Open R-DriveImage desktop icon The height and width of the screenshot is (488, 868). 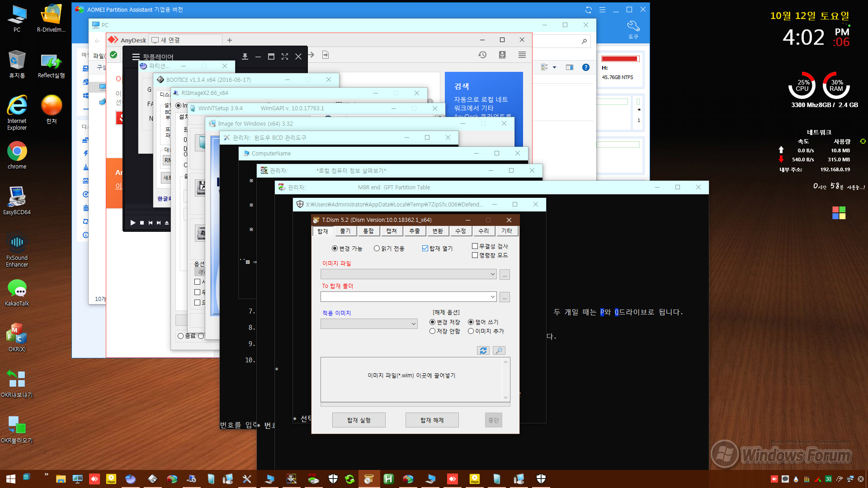click(x=51, y=18)
